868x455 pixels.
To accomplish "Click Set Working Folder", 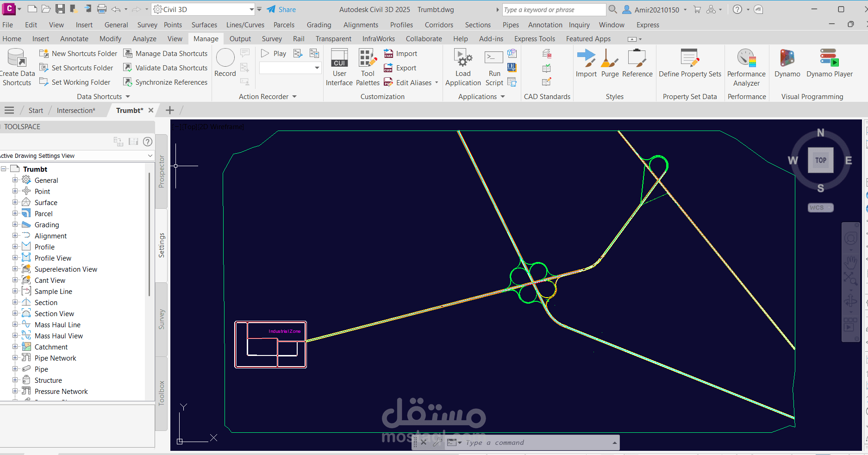I will pyautogui.click(x=75, y=82).
